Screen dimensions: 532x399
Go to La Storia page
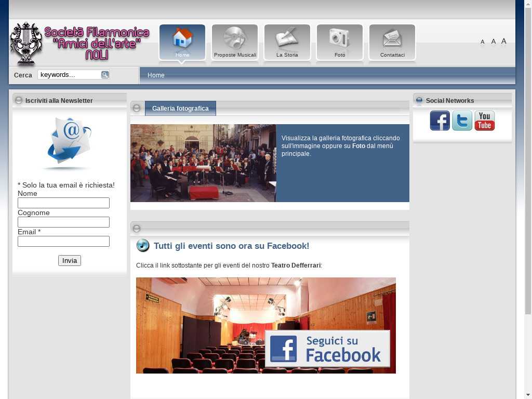(x=287, y=43)
